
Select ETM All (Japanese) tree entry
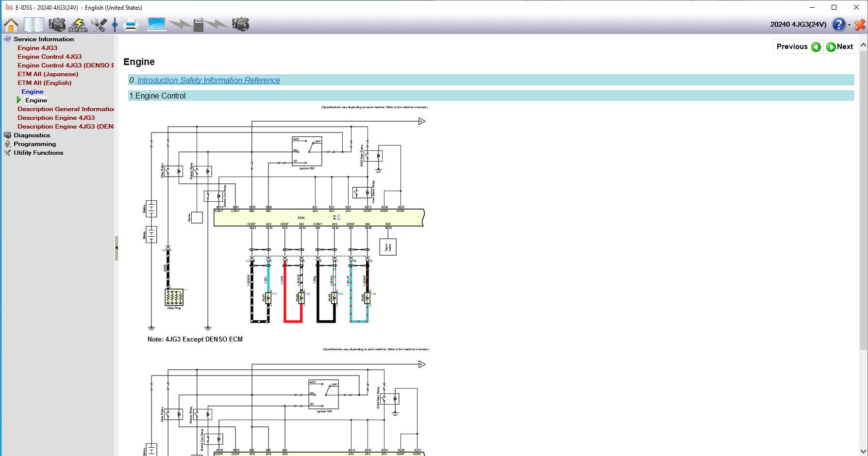point(48,74)
